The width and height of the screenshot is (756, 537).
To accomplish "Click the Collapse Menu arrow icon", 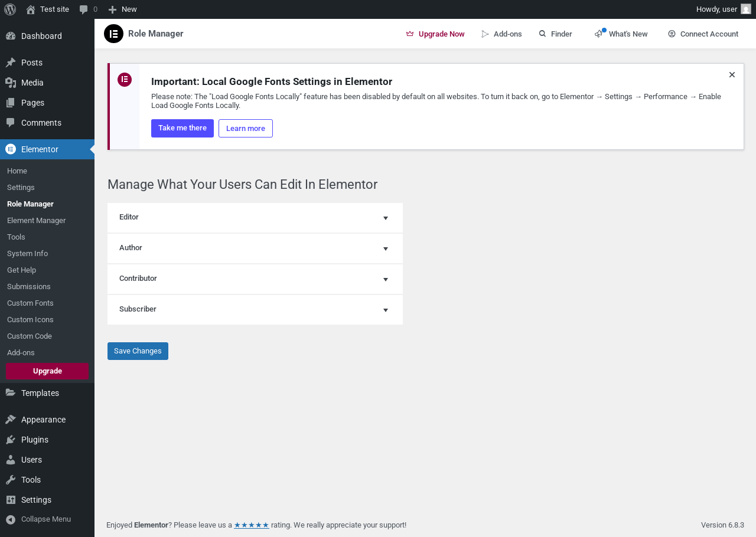I will click(x=11, y=519).
